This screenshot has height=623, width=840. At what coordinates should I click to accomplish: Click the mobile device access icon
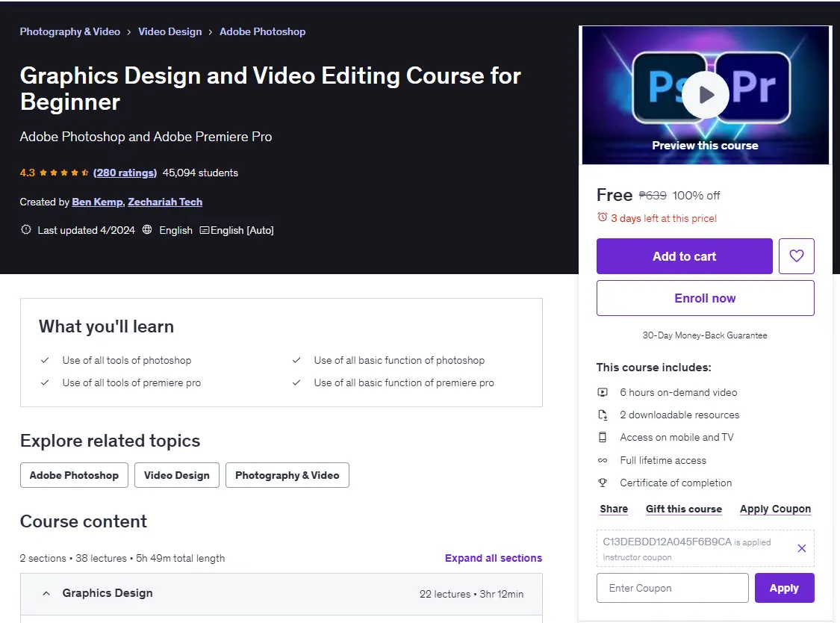coord(603,438)
